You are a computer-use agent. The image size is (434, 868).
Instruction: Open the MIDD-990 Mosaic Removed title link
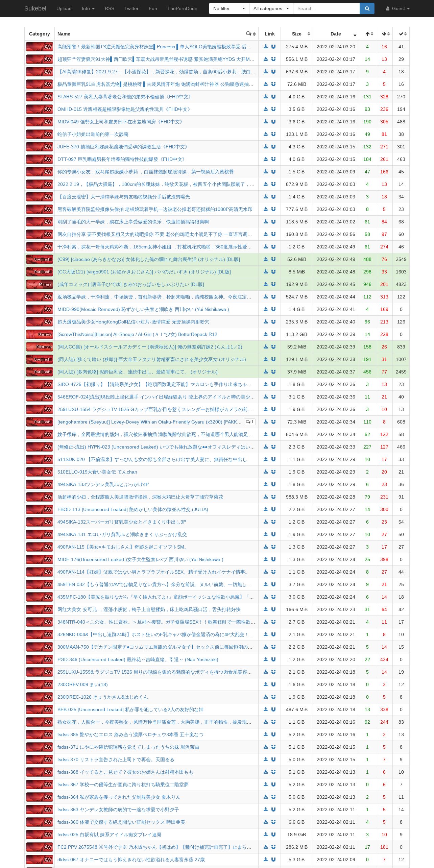[x=143, y=309]
